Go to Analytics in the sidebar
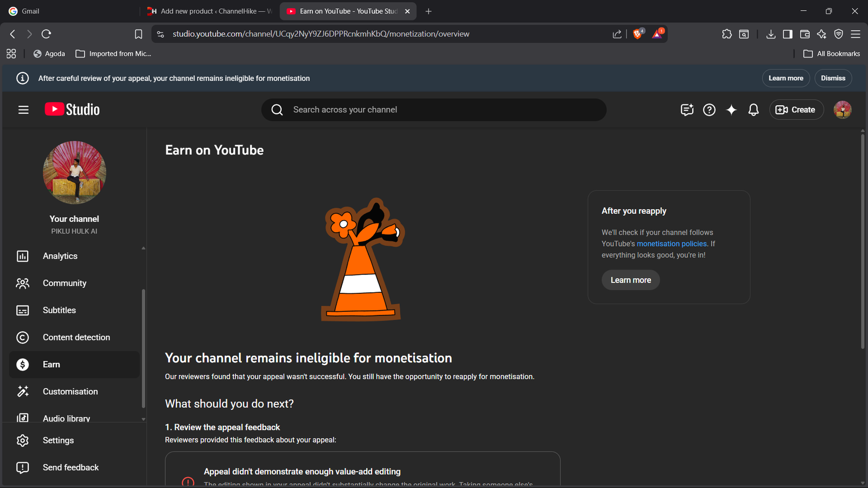 [60, 256]
